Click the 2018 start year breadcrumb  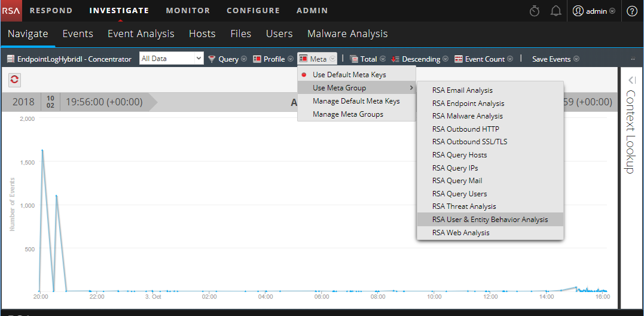[23, 102]
